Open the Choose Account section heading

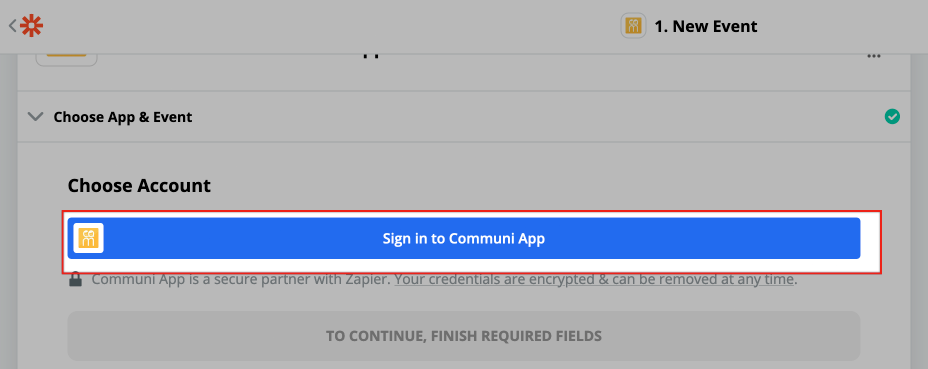pos(139,185)
